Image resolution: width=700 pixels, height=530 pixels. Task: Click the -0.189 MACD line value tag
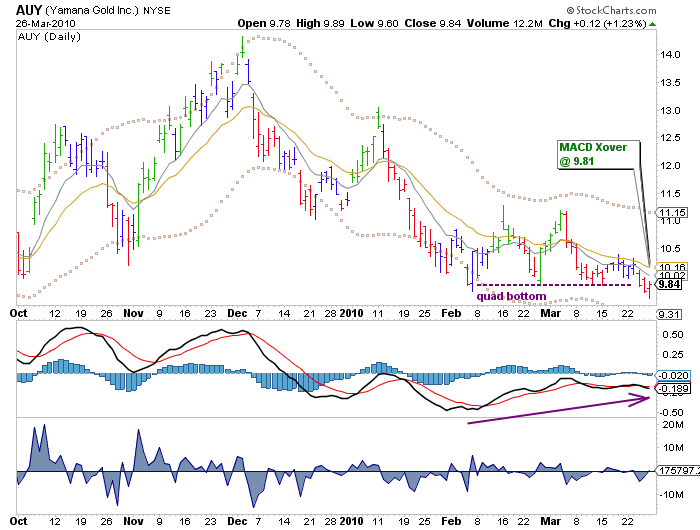[674, 388]
